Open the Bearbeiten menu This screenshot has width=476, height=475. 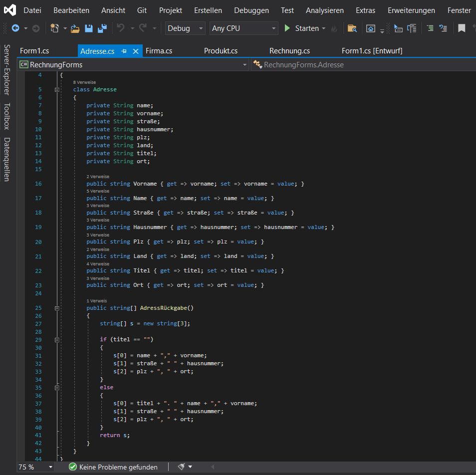click(71, 10)
